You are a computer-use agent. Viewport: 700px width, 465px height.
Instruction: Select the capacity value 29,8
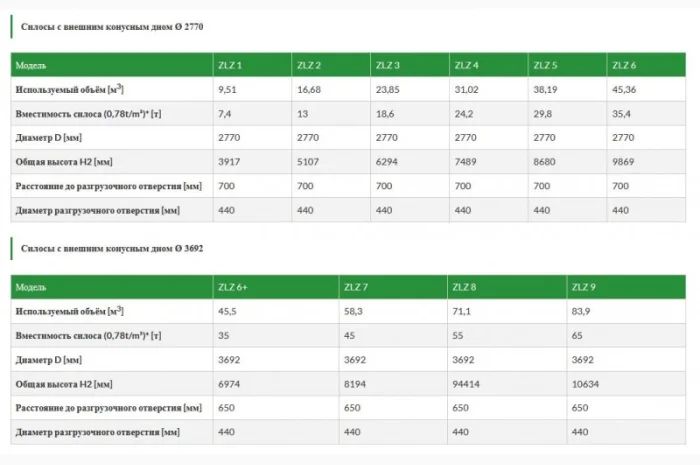click(543, 114)
